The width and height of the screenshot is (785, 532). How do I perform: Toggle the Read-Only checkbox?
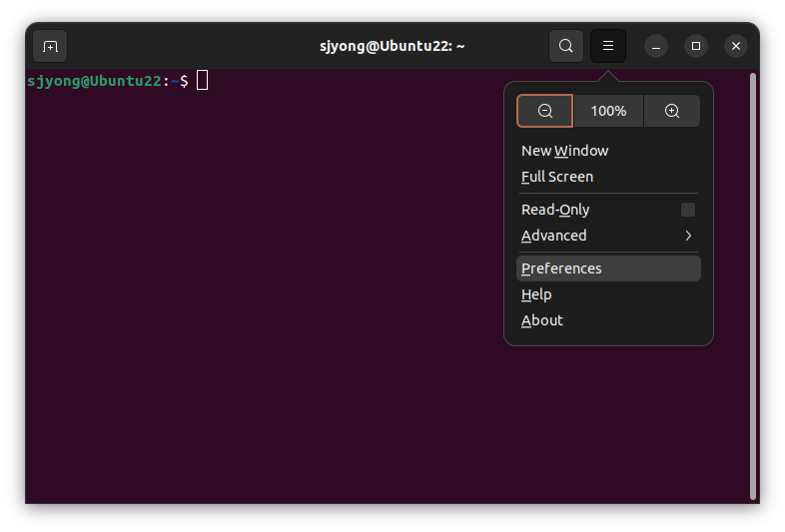click(x=687, y=210)
